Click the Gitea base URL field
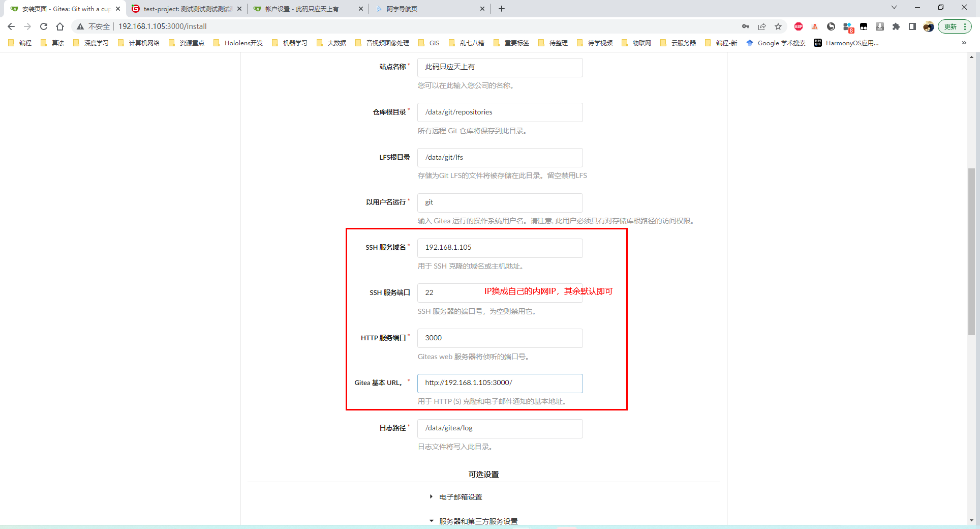The width and height of the screenshot is (980, 529). pyautogui.click(x=500, y=383)
